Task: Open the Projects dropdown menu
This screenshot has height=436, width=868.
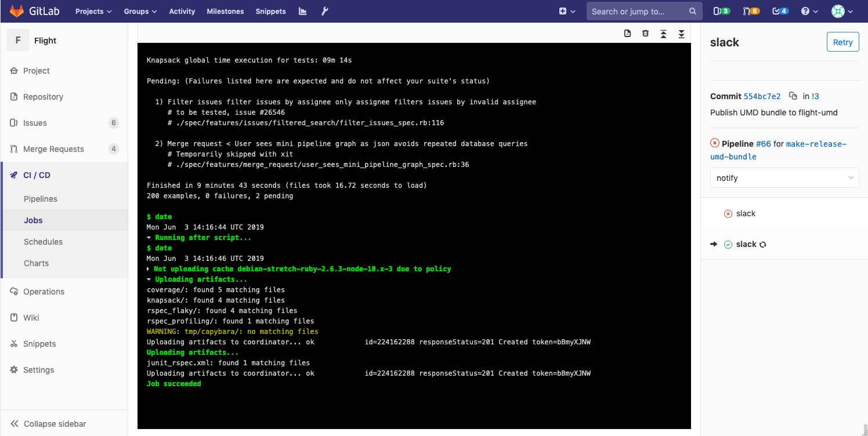Action: [x=93, y=11]
